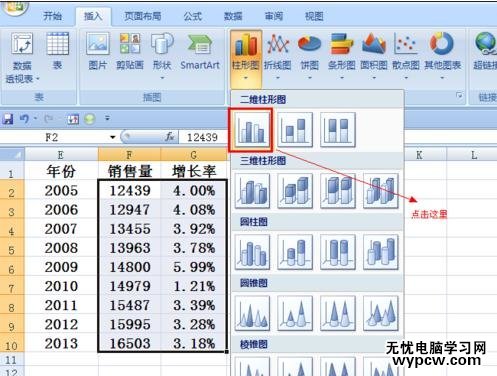Select column E header
Viewport: 497px width, 376px height.
coord(61,155)
